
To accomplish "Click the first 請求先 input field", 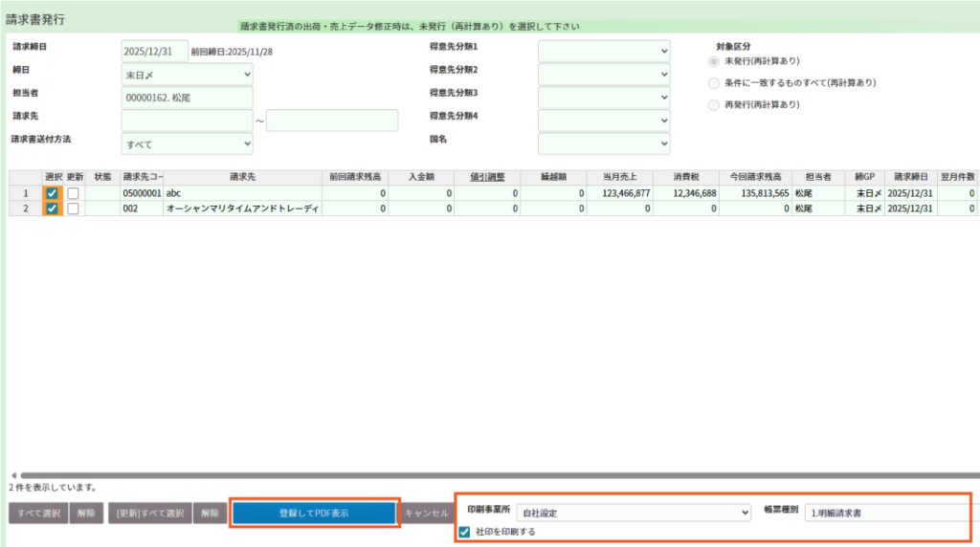I will pyautogui.click(x=187, y=120).
